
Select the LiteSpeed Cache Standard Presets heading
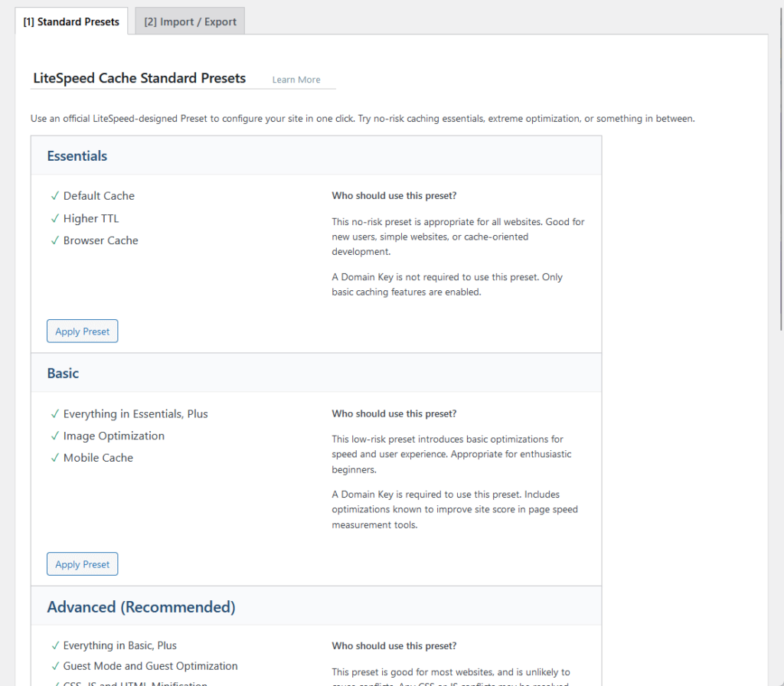(x=139, y=78)
